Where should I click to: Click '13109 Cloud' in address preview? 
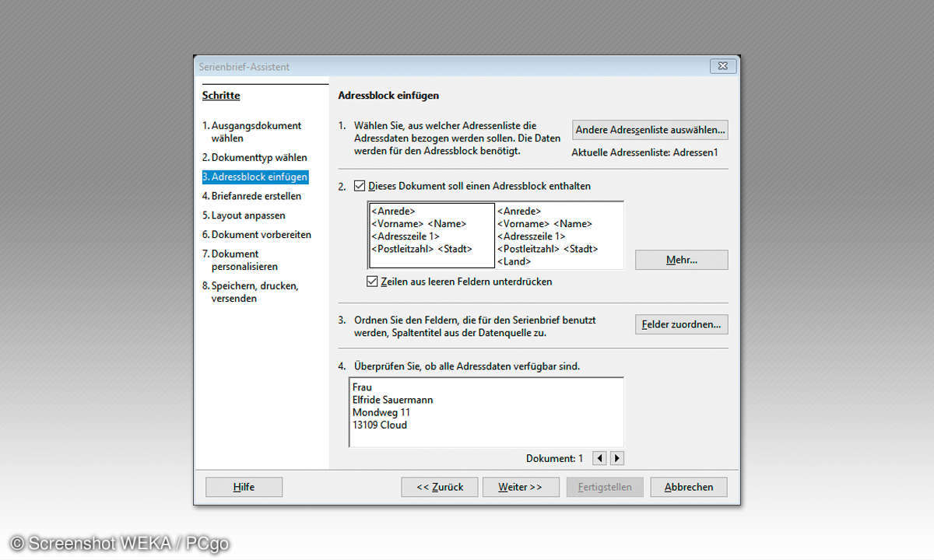(380, 425)
